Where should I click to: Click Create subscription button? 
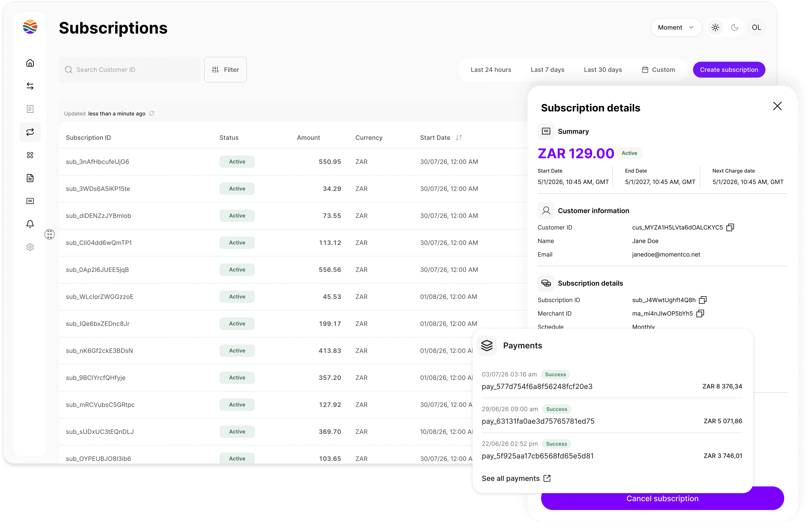729,69
